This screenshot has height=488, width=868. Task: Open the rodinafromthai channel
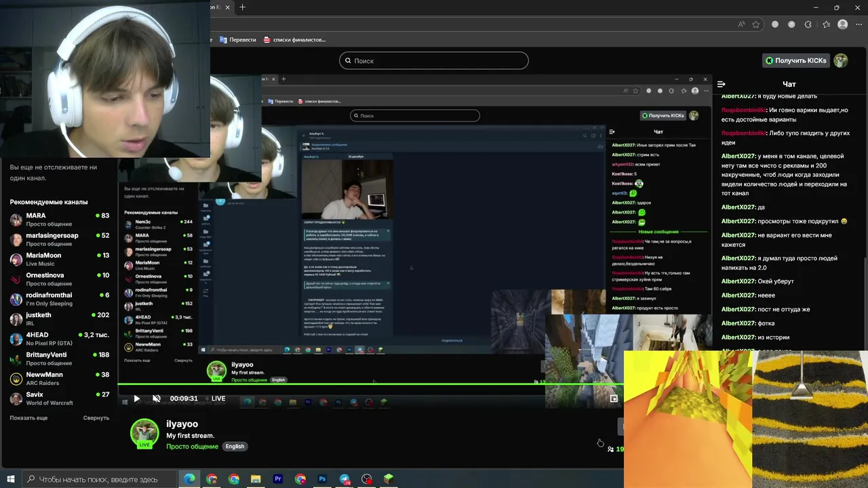point(59,299)
